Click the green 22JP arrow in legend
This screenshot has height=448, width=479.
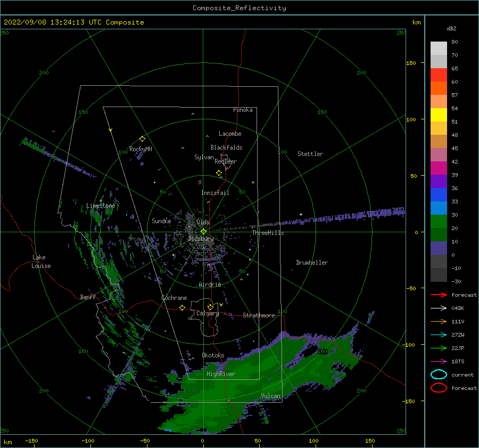[x=439, y=348]
